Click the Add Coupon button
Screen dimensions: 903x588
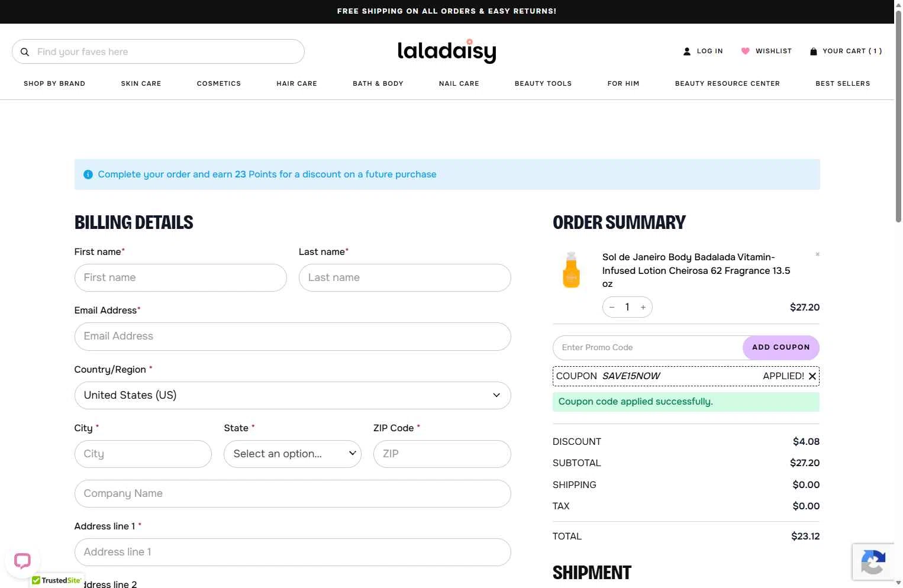pos(781,348)
